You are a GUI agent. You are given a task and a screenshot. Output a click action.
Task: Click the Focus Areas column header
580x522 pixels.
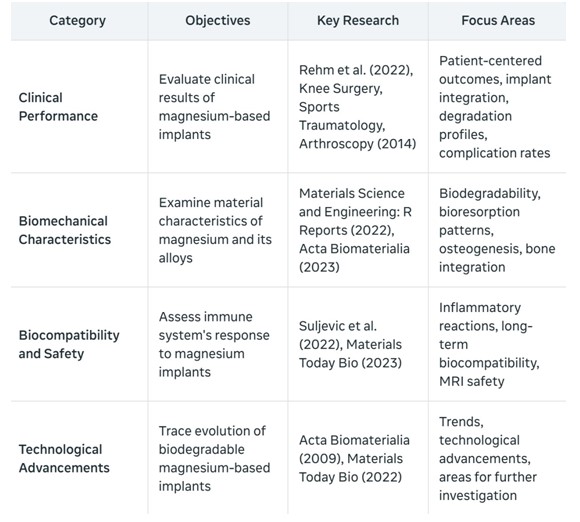[x=498, y=21]
